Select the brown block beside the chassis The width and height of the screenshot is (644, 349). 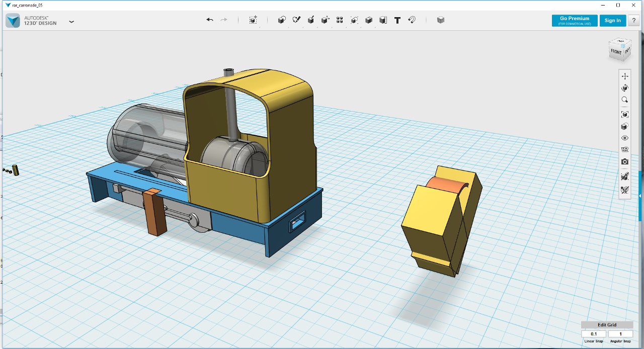point(155,214)
